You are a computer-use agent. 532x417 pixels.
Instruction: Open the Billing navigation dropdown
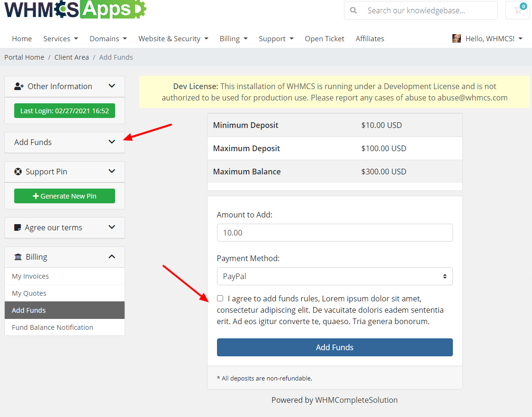[x=234, y=39]
